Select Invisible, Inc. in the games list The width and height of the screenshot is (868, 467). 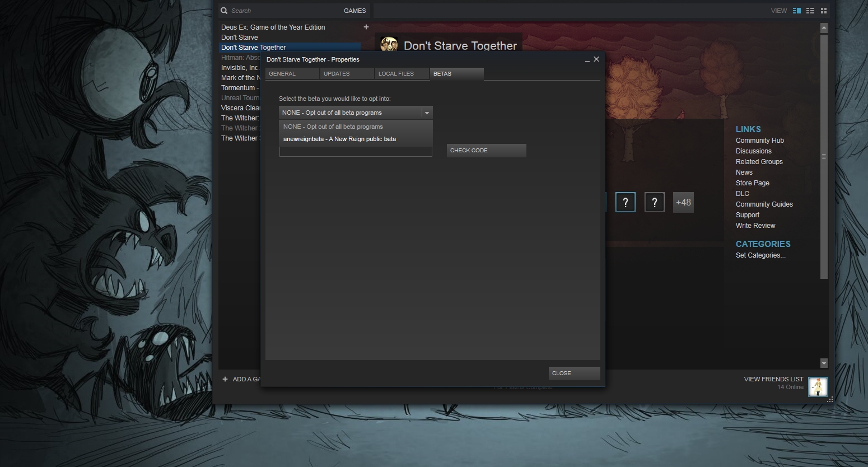tap(240, 68)
